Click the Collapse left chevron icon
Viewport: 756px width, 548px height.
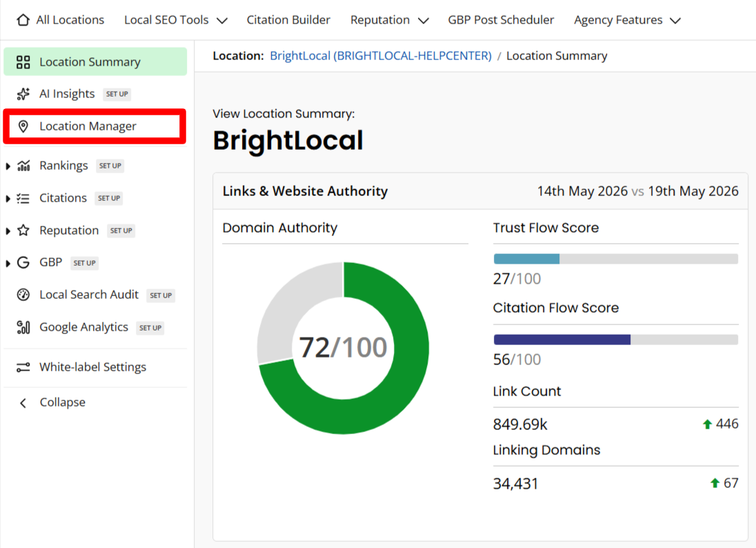tap(23, 403)
